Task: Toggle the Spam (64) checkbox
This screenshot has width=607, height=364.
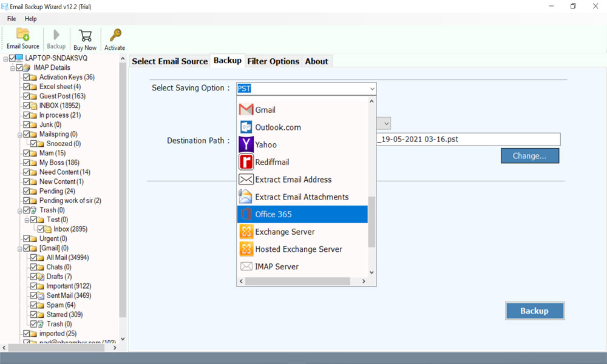Action: point(33,305)
